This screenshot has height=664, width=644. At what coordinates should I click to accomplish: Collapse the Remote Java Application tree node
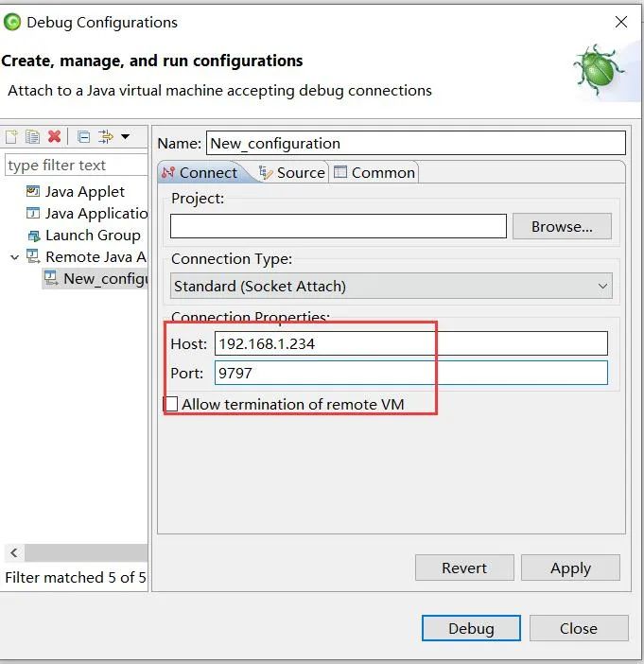click(x=14, y=257)
